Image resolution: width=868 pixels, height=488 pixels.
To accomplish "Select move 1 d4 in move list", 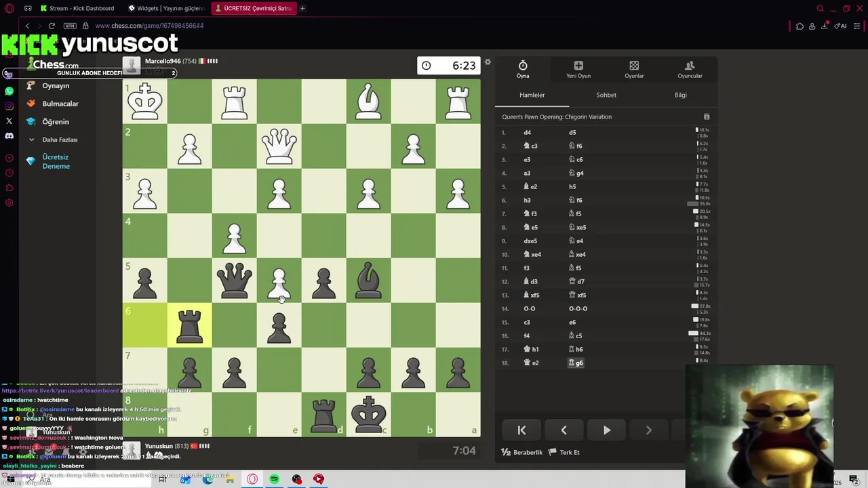I will pyautogui.click(x=527, y=132).
